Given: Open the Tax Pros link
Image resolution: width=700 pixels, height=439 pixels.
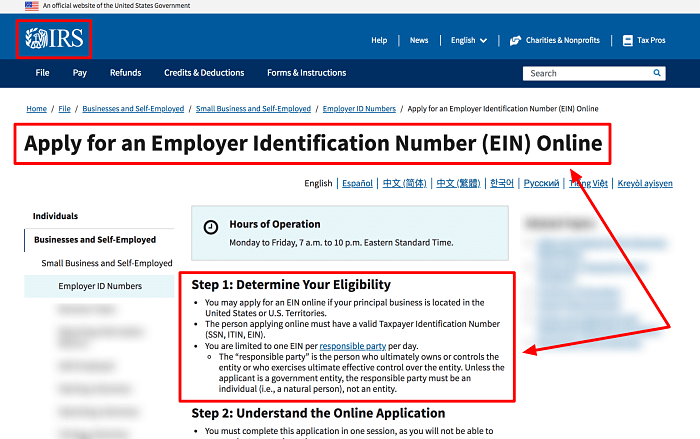Looking at the screenshot, I should 651,40.
